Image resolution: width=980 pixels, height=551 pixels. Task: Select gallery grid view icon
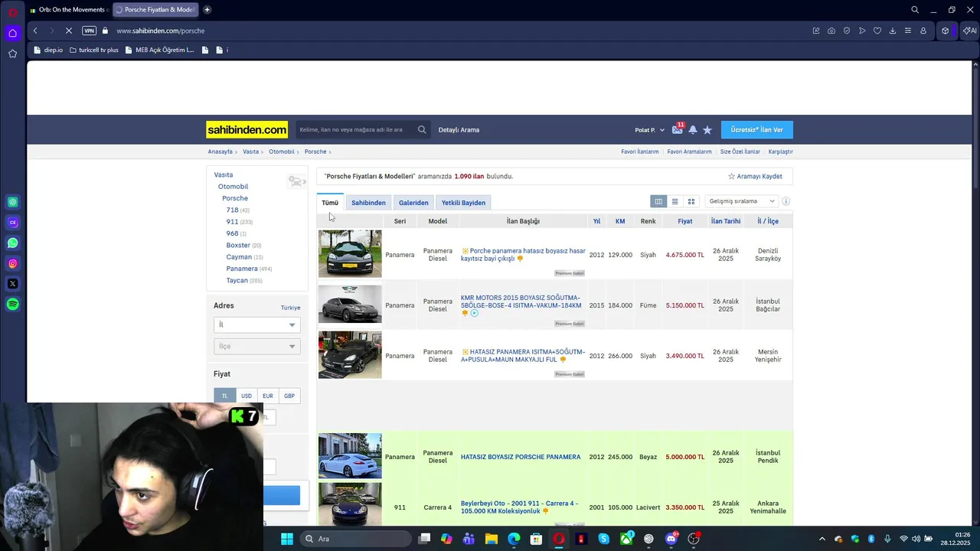(691, 201)
